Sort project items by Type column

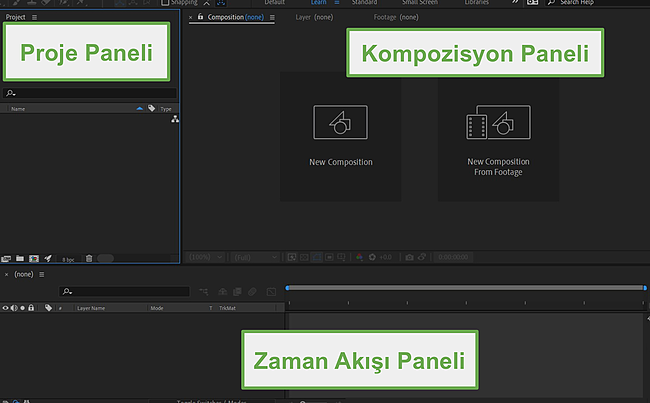click(166, 109)
